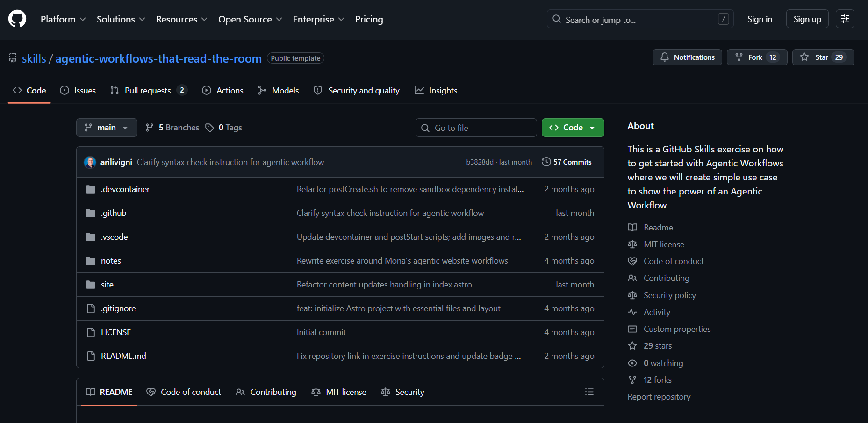Open the skills organization link
Image resolution: width=868 pixels, height=423 pixels.
pyautogui.click(x=34, y=58)
